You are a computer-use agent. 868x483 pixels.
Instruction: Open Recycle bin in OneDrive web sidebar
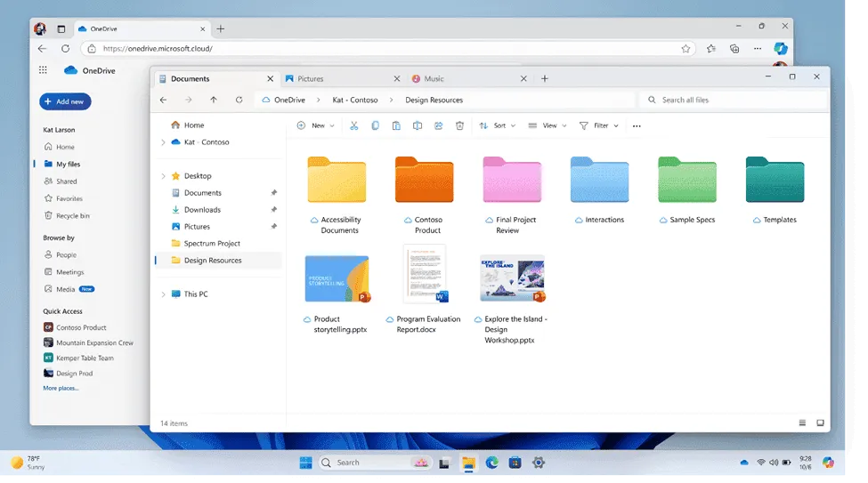click(67, 216)
